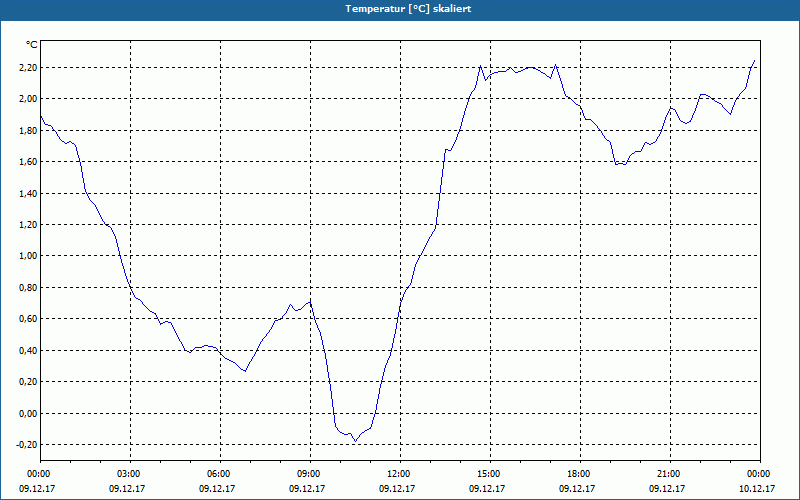
Task: Click the '21:00' time label
Action: 670,474
